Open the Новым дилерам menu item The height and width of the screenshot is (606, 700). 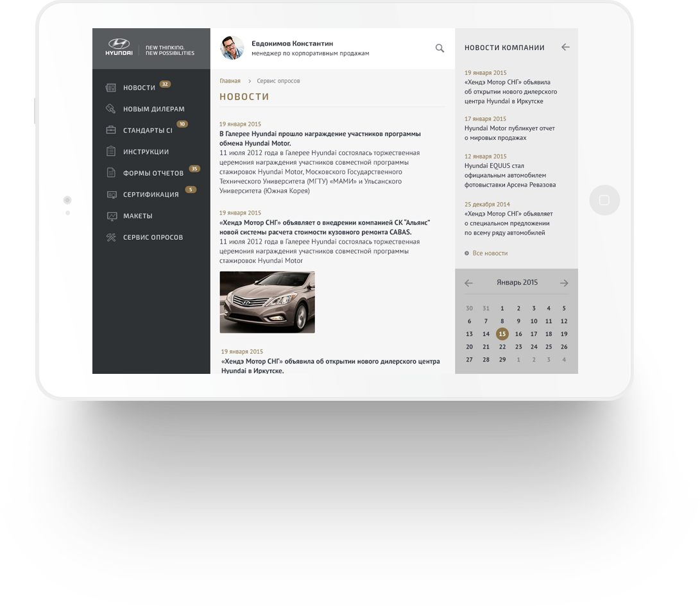click(153, 109)
